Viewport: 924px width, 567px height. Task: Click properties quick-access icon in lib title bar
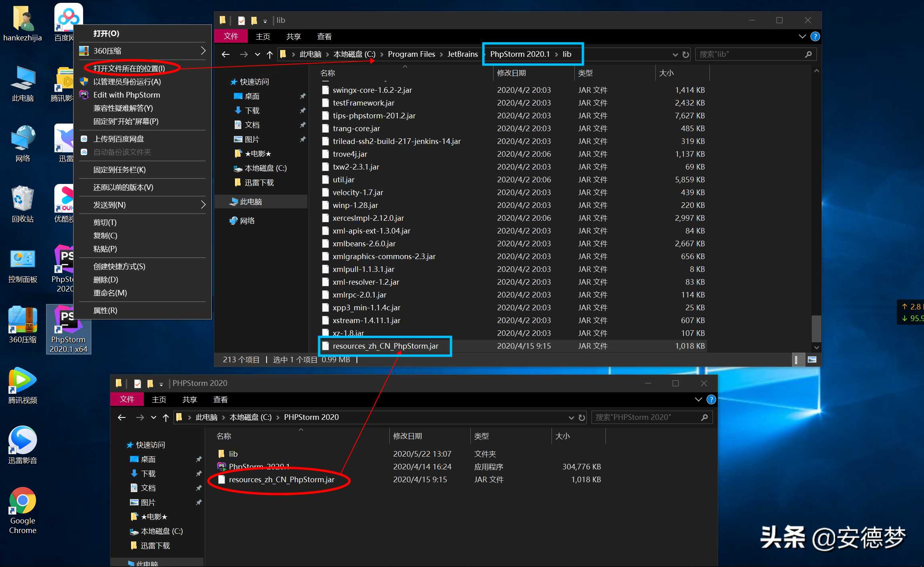pyautogui.click(x=241, y=20)
